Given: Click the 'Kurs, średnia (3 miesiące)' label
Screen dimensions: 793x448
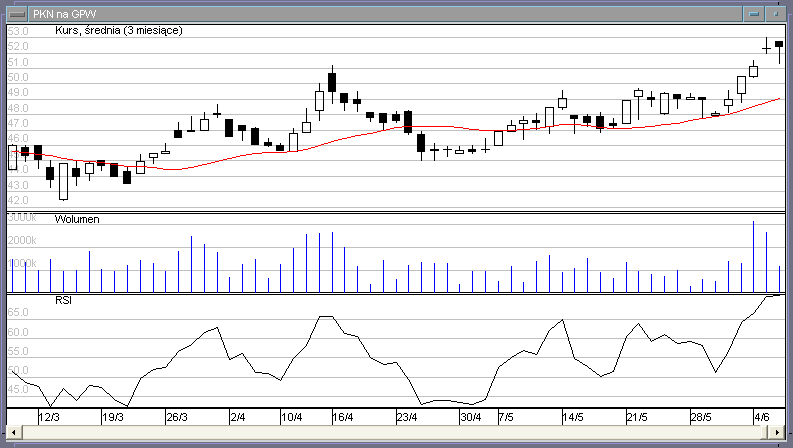Looking at the screenshot, I should tap(119, 30).
